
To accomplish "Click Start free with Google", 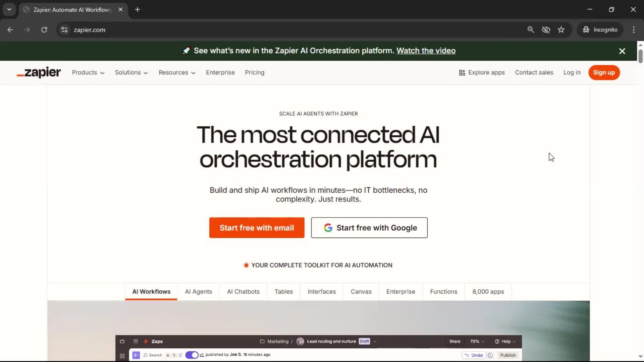I will pyautogui.click(x=369, y=228).
